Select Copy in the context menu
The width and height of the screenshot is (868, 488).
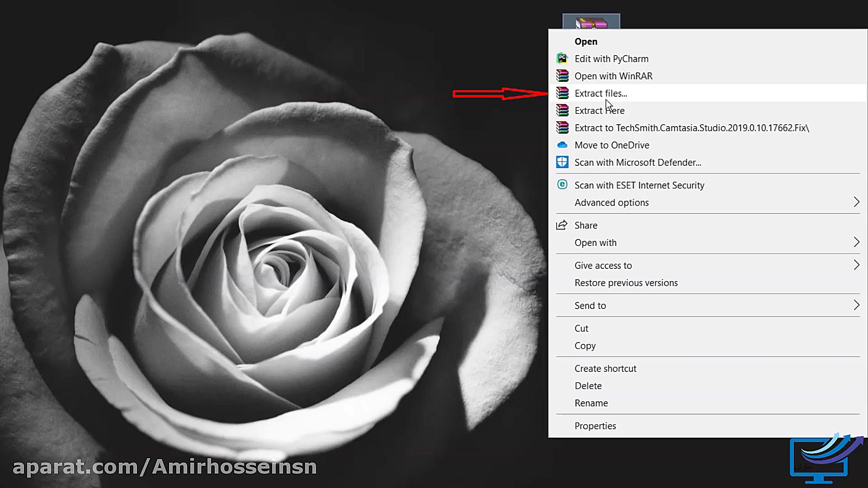585,346
